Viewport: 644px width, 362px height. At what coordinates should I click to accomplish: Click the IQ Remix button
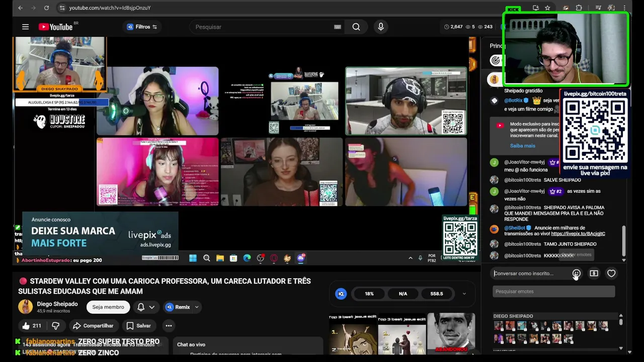(x=178, y=307)
